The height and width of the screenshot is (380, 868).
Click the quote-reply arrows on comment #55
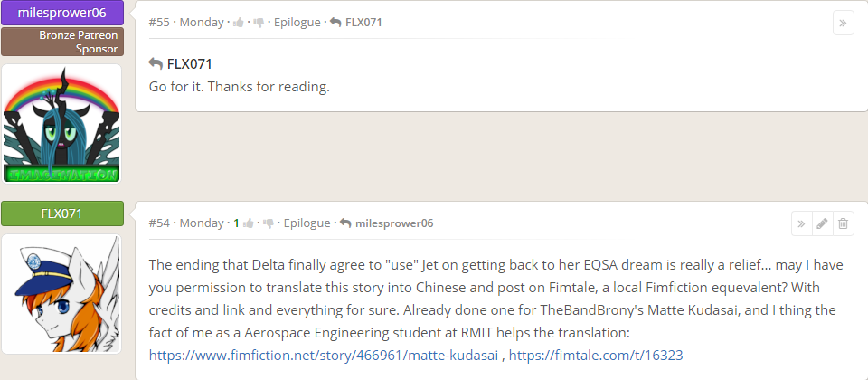tap(843, 23)
